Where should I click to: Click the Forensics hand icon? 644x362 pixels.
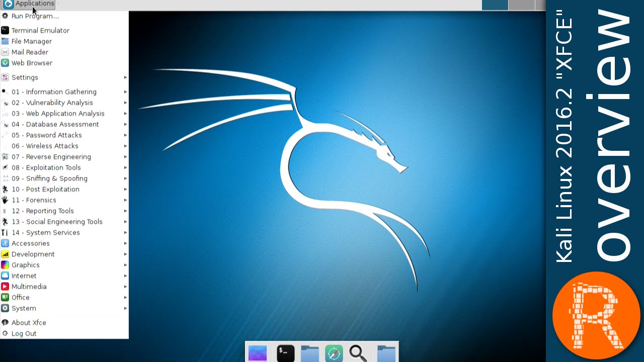(5, 200)
